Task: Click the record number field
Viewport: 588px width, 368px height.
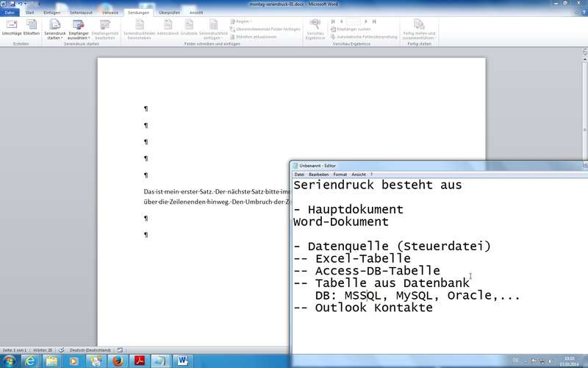Action: [353, 21]
